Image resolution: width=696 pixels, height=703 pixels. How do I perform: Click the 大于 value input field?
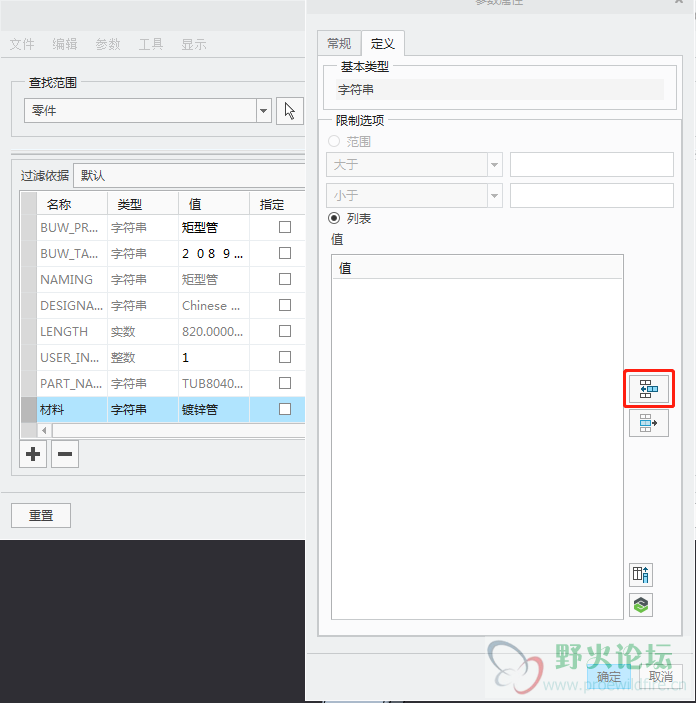click(592, 165)
